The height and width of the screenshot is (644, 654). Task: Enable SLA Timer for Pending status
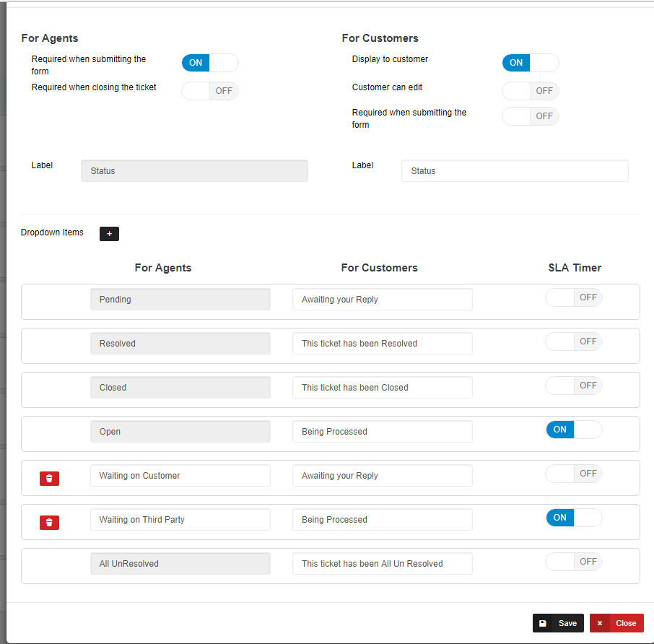pyautogui.click(x=573, y=297)
